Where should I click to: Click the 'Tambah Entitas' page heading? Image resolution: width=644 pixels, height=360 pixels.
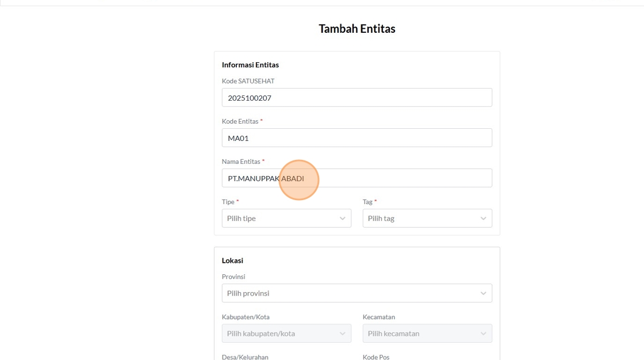357,29
